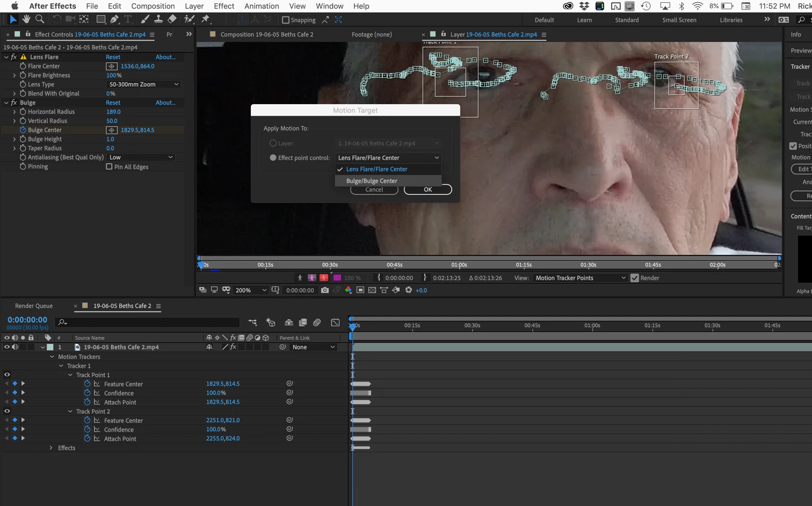The width and height of the screenshot is (812, 506).
Task: Click Flare Center value 1536.0,864.0
Action: point(137,67)
